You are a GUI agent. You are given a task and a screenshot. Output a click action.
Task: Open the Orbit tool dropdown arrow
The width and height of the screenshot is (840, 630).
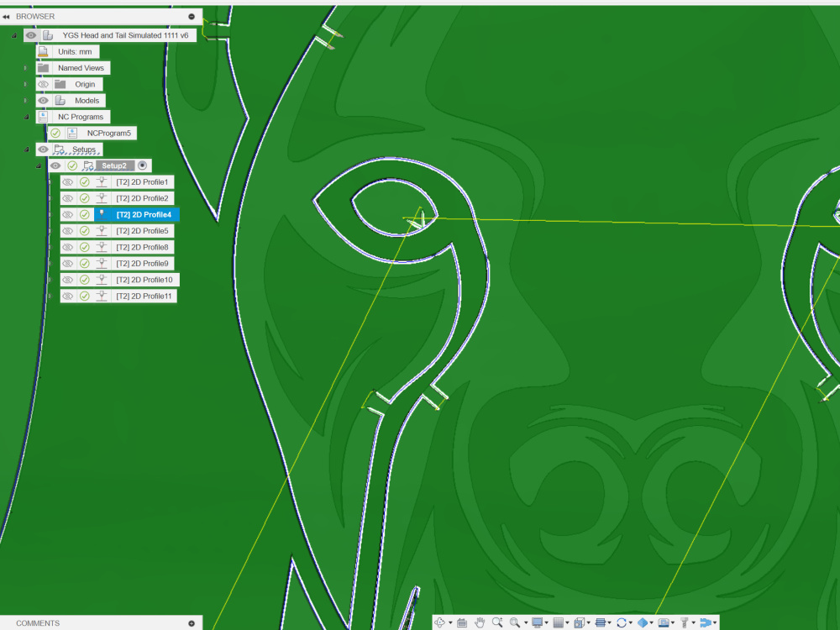point(450,623)
